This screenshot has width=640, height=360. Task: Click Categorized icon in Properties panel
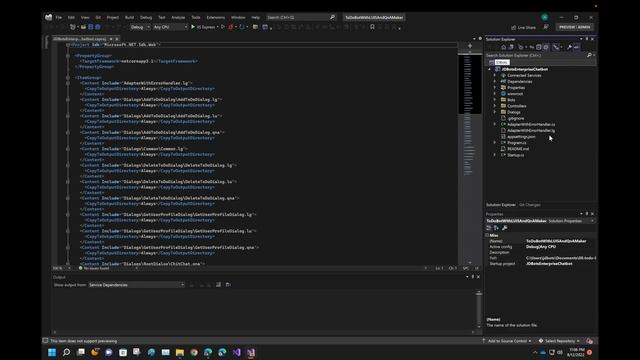pos(489,228)
